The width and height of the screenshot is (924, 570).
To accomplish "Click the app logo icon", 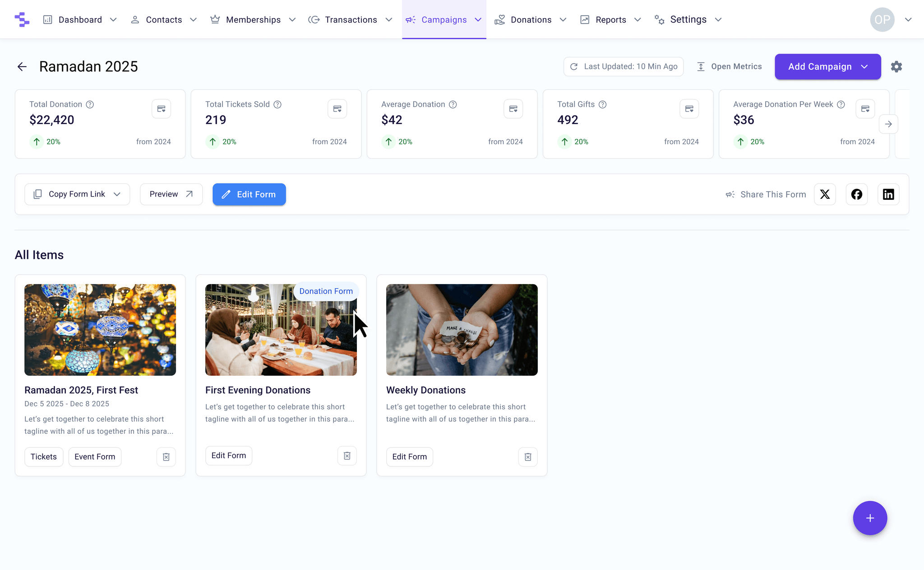I will click(22, 19).
